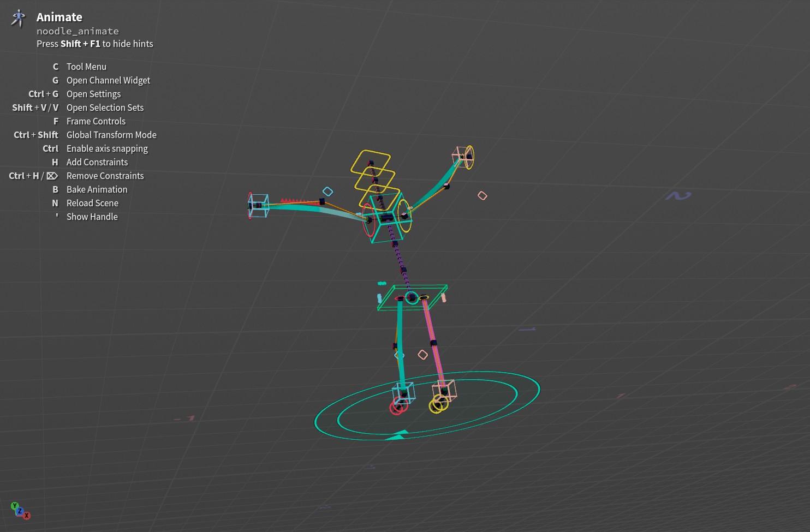
Task: Select the teal chest cube control
Action: (x=386, y=217)
